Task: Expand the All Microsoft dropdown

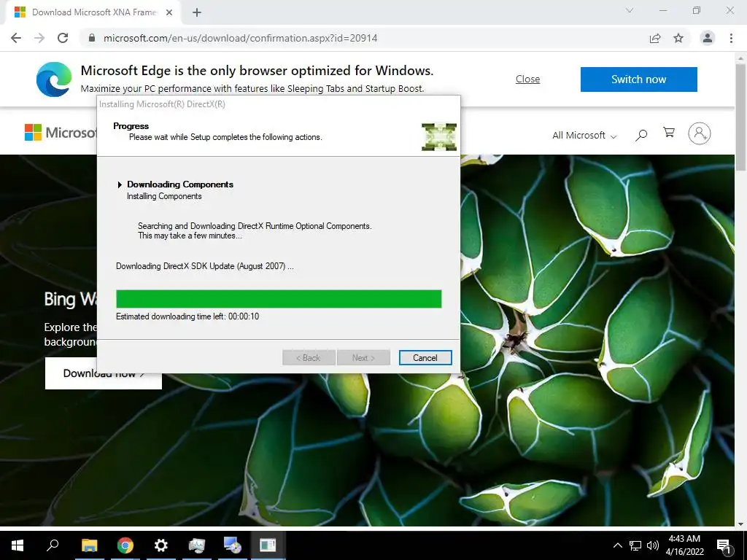Action: click(x=584, y=135)
